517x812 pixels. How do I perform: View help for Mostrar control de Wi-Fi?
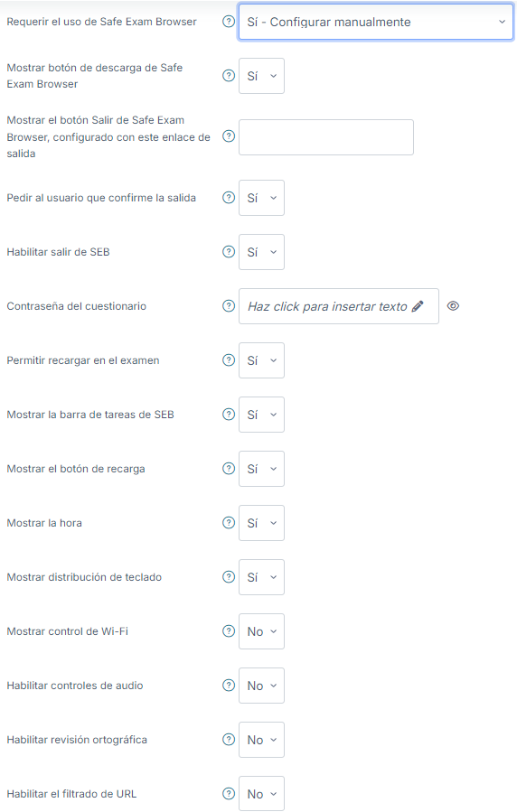[229, 630]
